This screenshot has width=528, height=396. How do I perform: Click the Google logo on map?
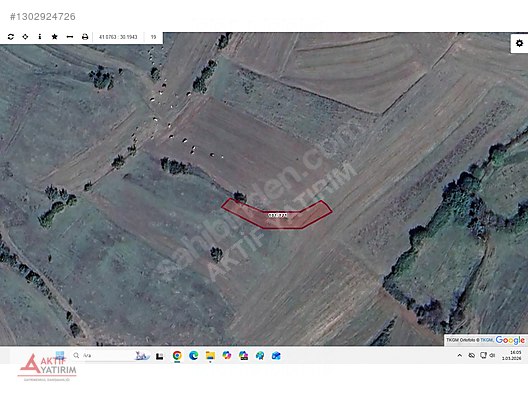click(510, 340)
